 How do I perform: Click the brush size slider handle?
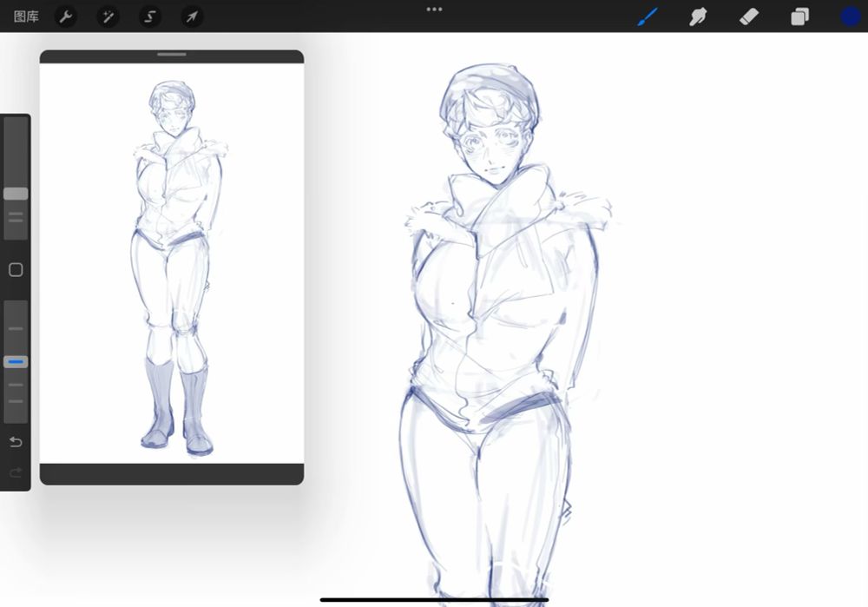[x=16, y=194]
